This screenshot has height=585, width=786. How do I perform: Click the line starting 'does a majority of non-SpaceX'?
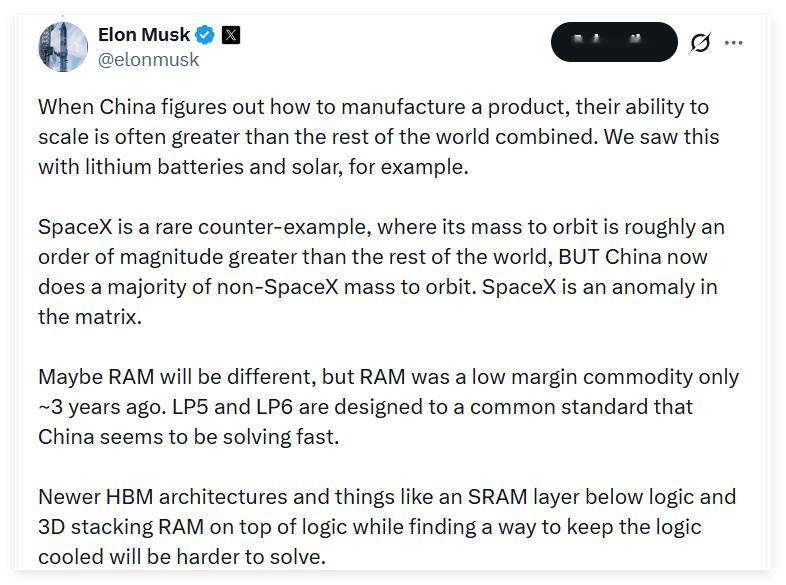pyautogui.click(x=378, y=287)
